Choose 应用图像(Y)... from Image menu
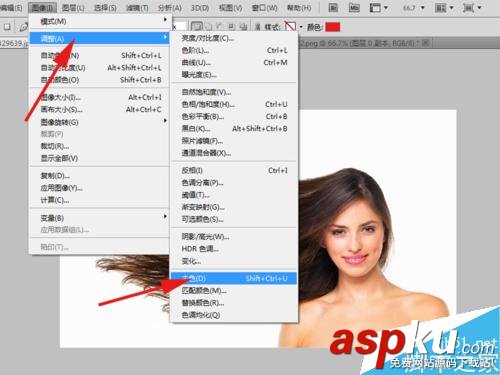 click(100, 188)
